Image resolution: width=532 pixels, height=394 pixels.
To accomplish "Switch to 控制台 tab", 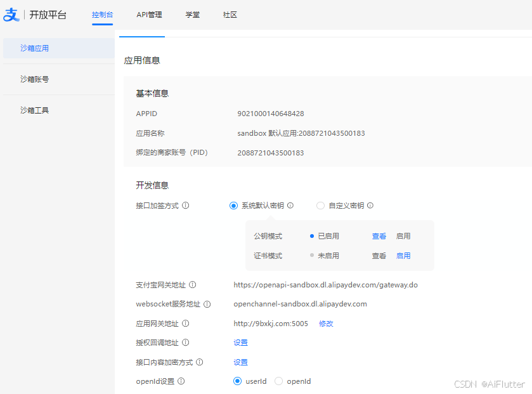I will pyautogui.click(x=103, y=15).
